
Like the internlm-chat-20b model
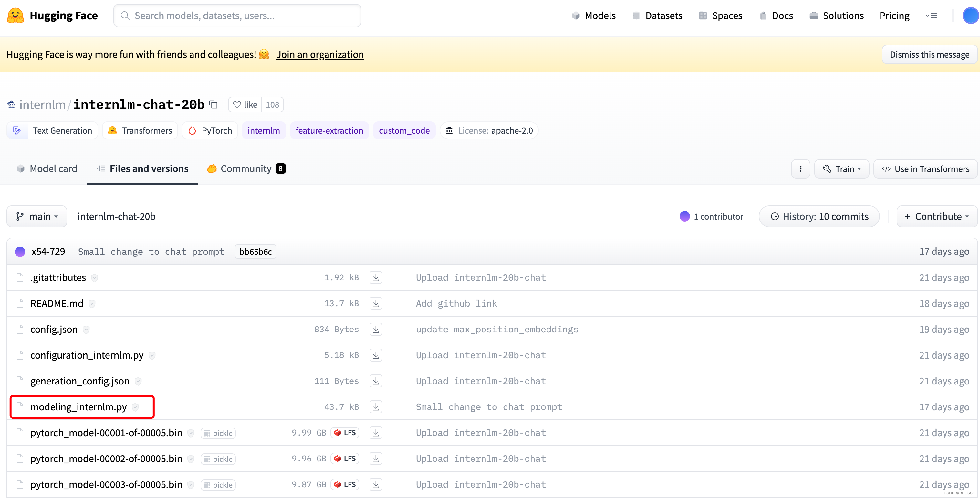click(245, 105)
